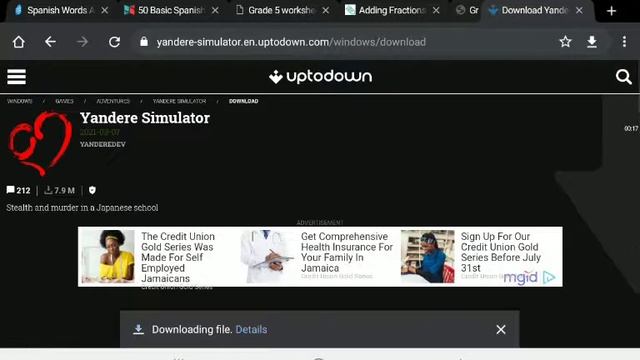Screen dimensions: 640x360
Task: Go to Windows breadcrumb
Action: tap(20, 101)
